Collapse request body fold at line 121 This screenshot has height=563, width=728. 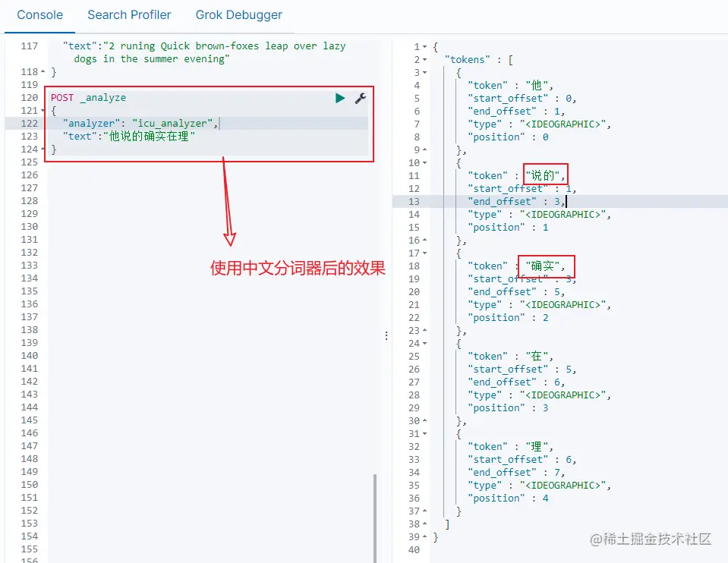tap(43, 111)
